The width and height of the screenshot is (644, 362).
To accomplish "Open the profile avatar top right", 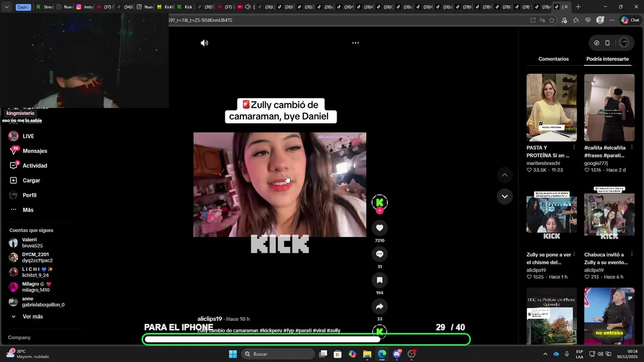I will point(624,43).
